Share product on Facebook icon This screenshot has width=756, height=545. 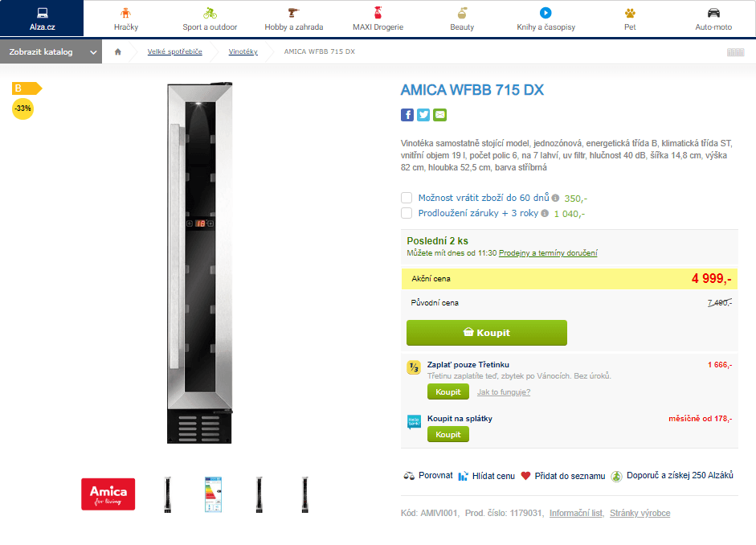(407, 115)
